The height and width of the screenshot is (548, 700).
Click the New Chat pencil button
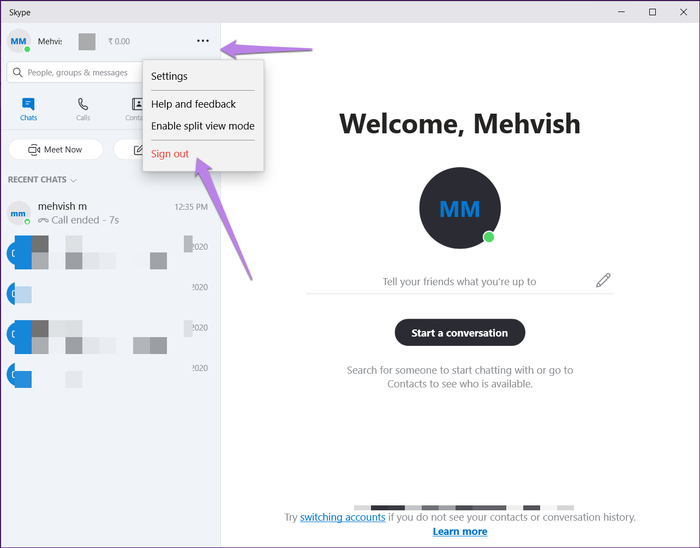[129, 149]
